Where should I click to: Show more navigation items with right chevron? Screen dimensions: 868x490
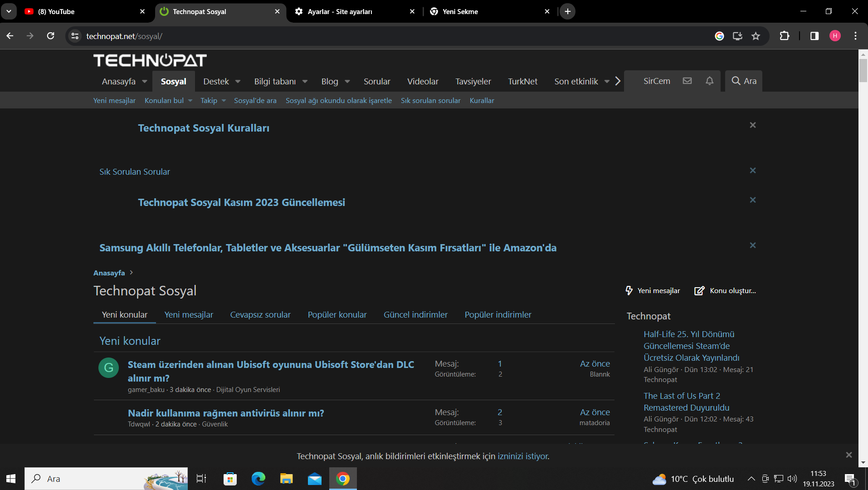[x=618, y=81]
